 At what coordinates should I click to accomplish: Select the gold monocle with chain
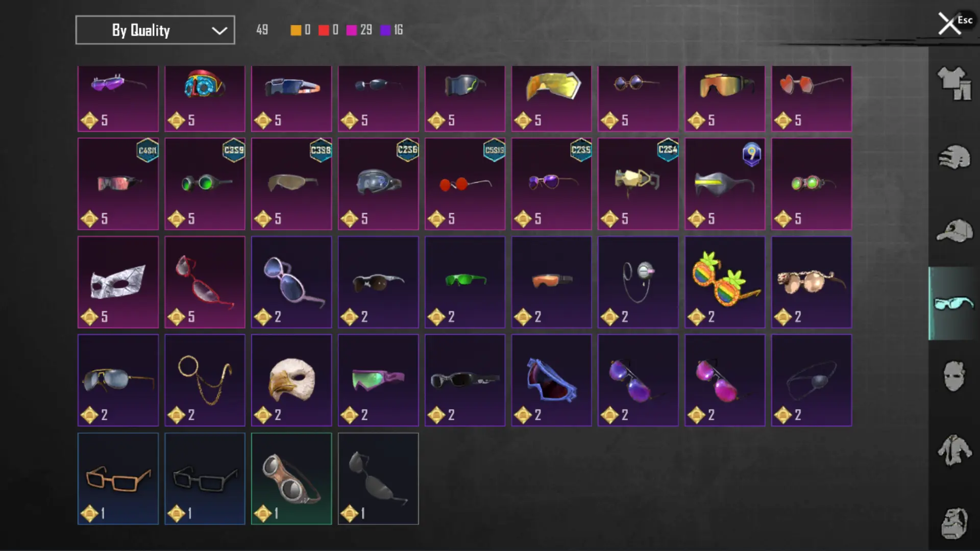pos(205,380)
